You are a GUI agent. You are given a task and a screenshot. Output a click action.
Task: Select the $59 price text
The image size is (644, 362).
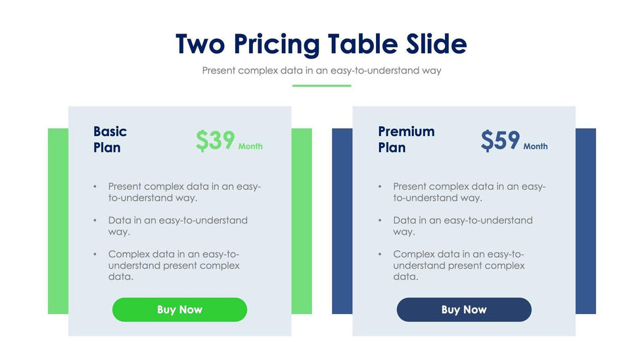coord(500,141)
